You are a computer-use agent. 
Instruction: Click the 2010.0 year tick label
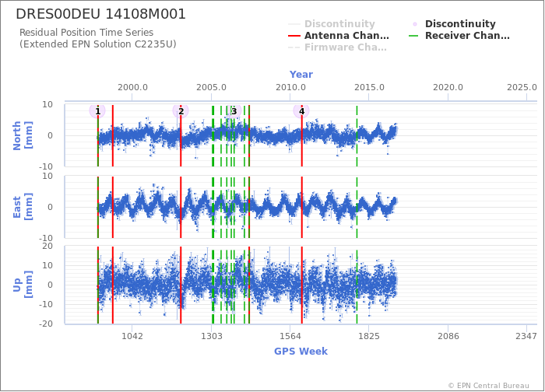[x=290, y=87]
